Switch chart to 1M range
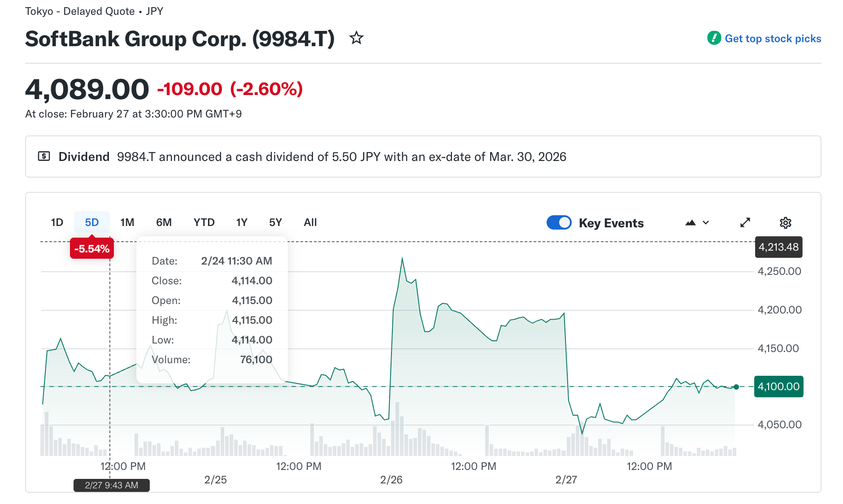 pyautogui.click(x=127, y=222)
